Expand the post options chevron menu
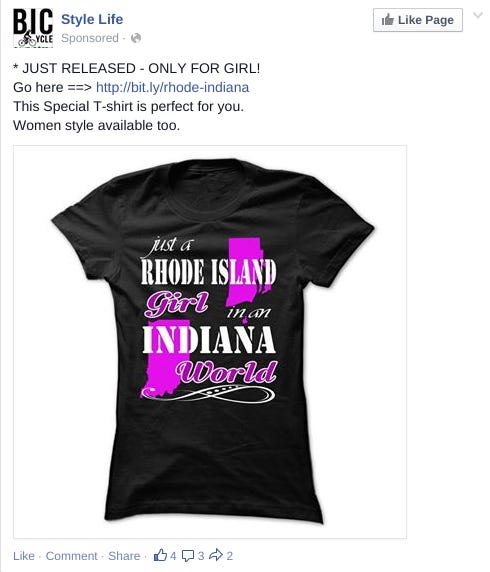Screen dimensions: 490x572 [x=478, y=15]
